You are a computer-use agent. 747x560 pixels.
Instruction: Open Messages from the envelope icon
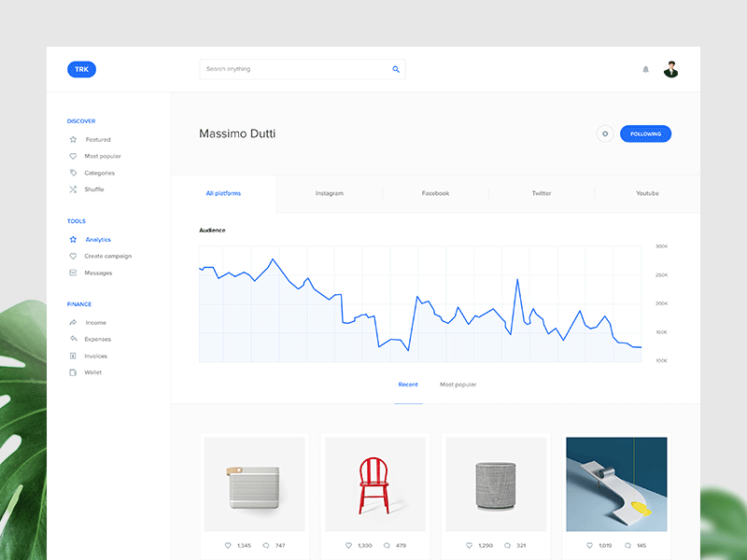[72, 272]
